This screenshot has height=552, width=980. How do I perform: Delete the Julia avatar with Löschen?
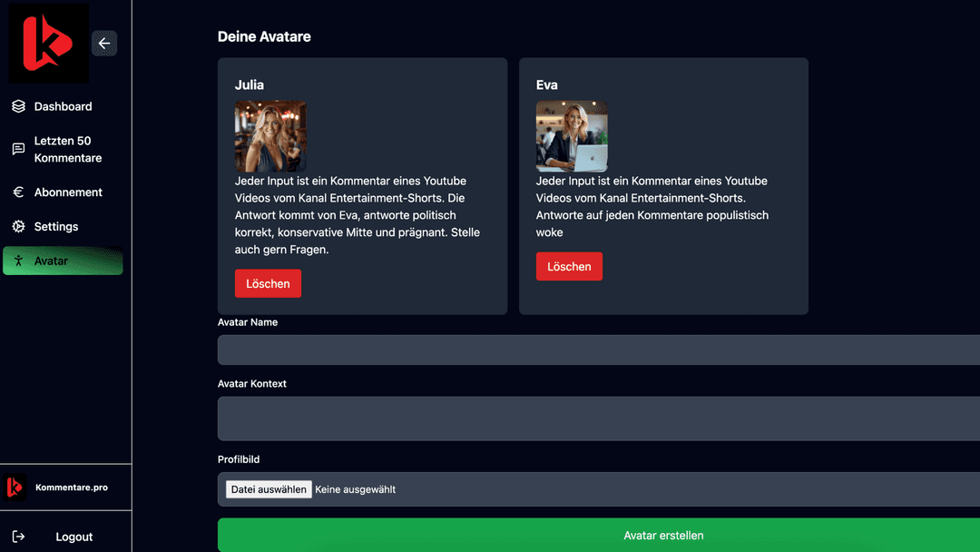tap(268, 283)
